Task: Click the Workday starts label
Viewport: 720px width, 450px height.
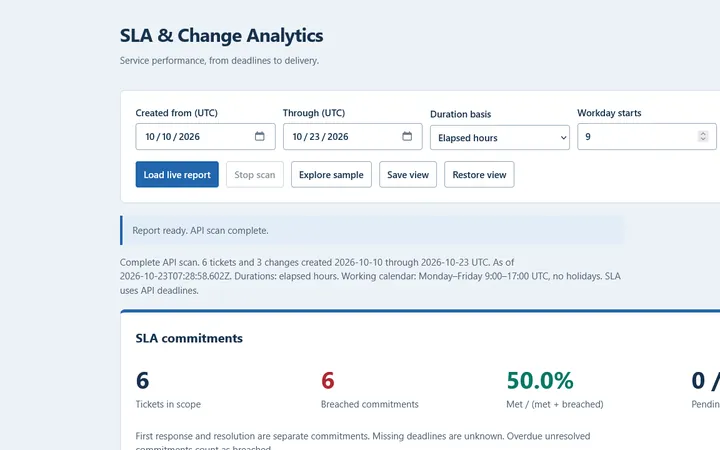Action: point(609,113)
